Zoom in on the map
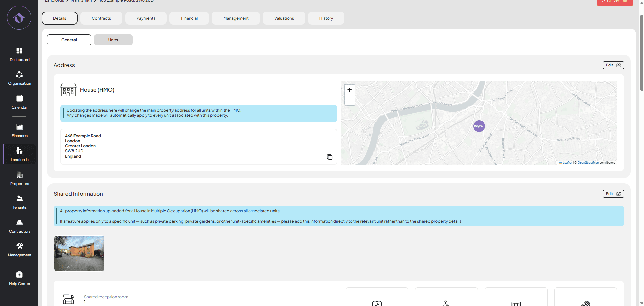The width and height of the screenshot is (644, 306). pyautogui.click(x=349, y=90)
